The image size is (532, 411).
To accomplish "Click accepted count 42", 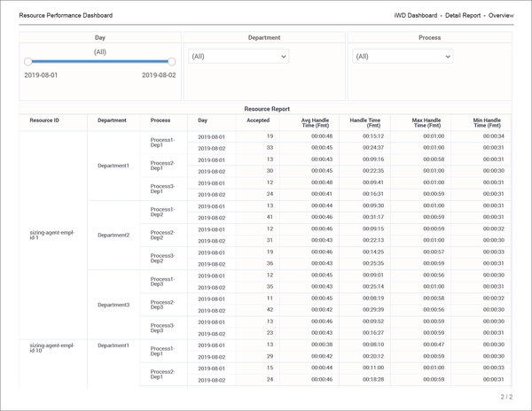I will click(x=270, y=310).
